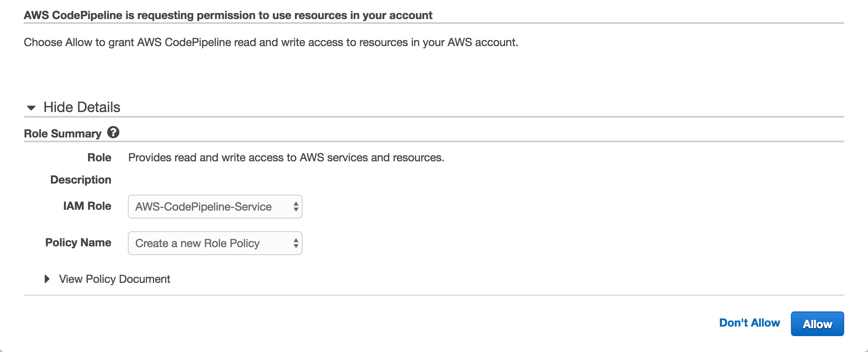Click the Don't Allow link
The height and width of the screenshot is (352, 868).
pyautogui.click(x=749, y=323)
